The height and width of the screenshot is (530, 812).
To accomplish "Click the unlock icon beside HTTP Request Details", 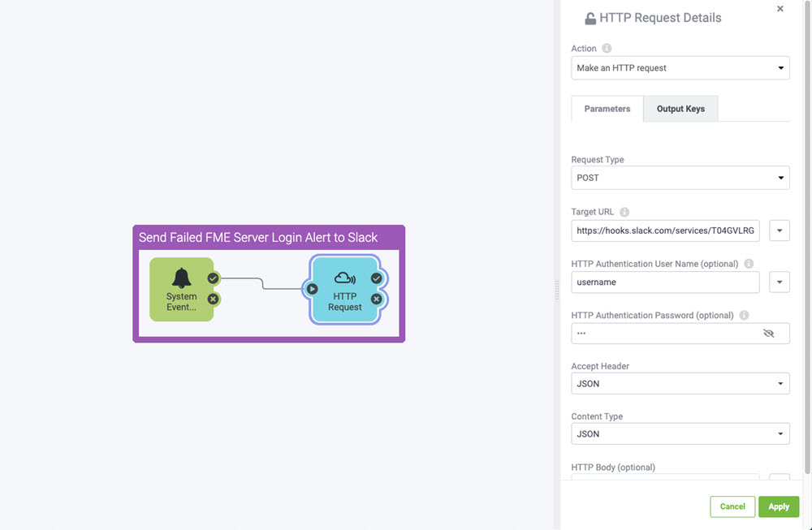I will tap(590, 19).
